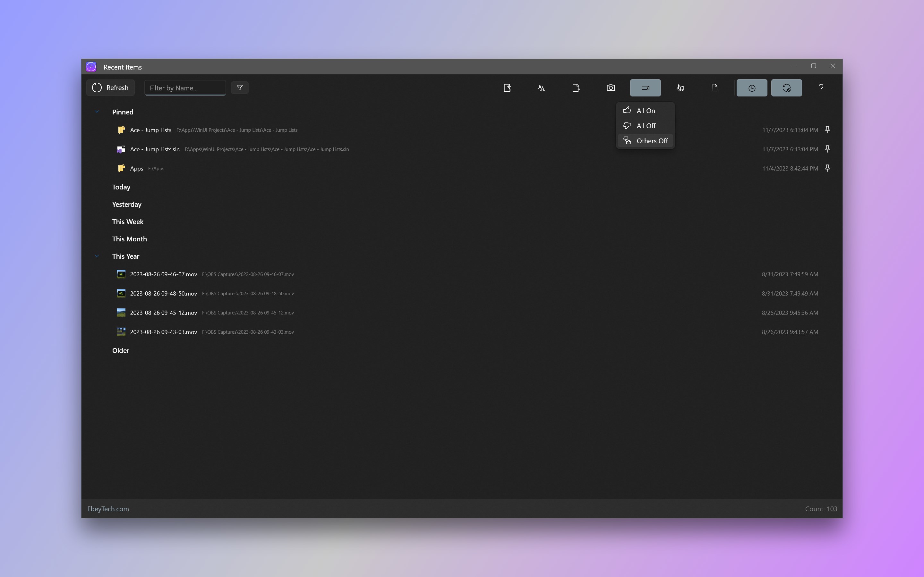Toggle the audio music files filter
The height and width of the screenshot is (577, 924).
click(x=680, y=88)
